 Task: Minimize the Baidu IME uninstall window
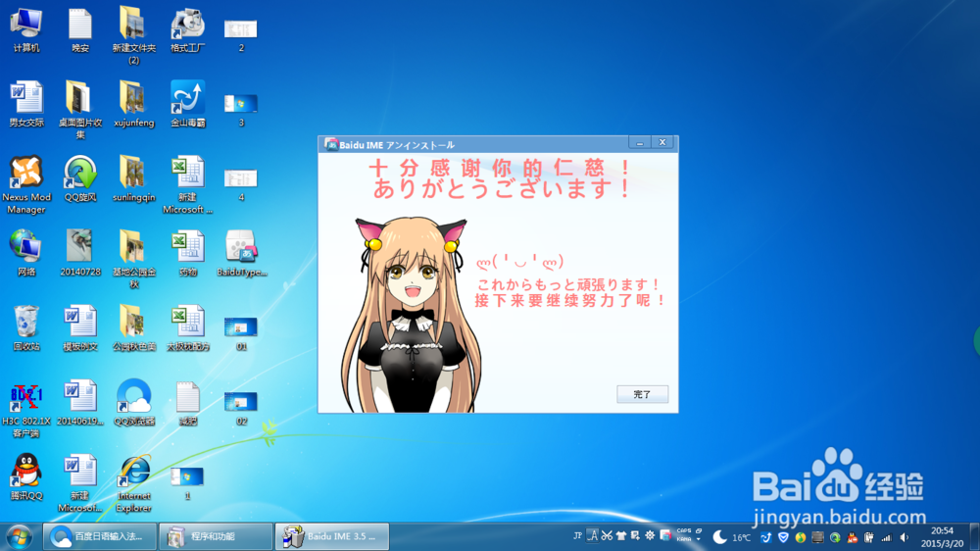click(x=639, y=143)
